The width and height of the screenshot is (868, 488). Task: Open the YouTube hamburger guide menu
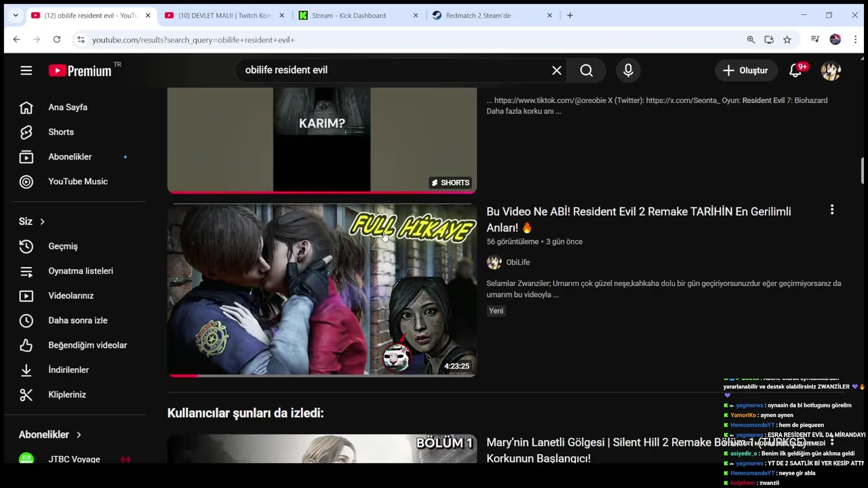[26, 70]
